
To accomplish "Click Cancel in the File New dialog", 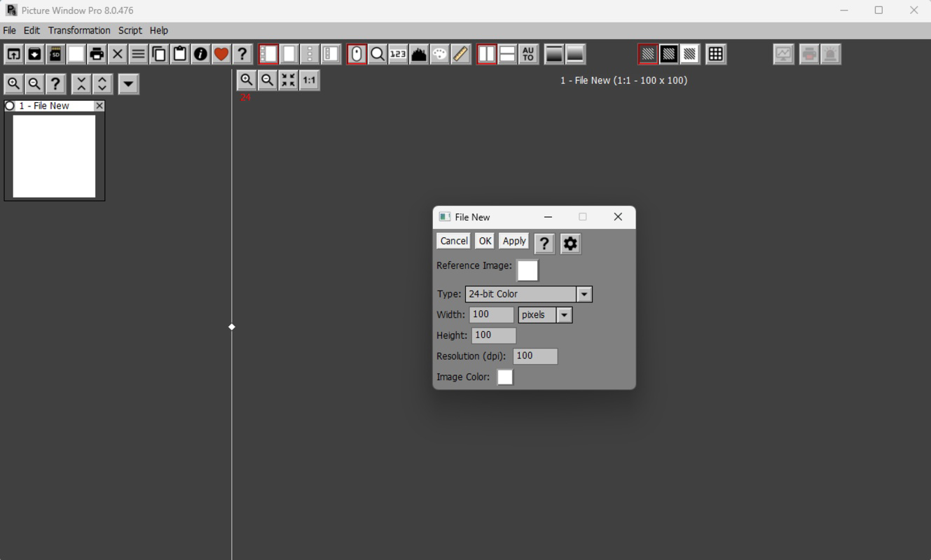I will click(453, 241).
